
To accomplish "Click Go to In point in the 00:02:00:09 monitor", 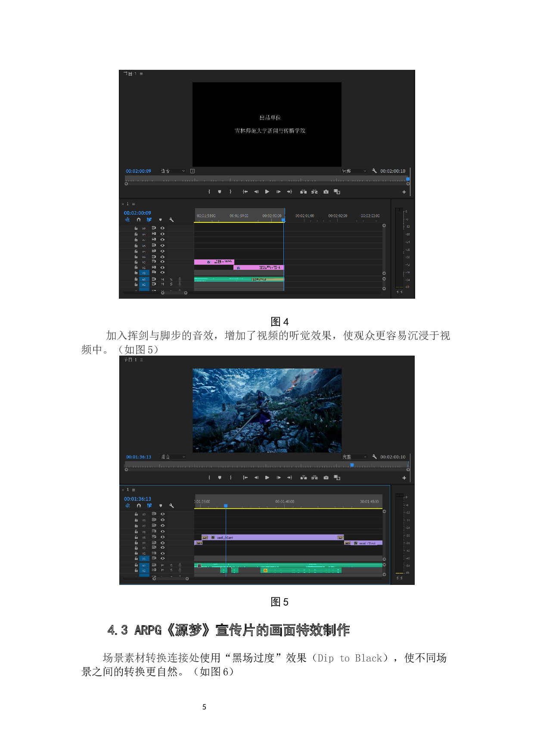I will 245,192.
